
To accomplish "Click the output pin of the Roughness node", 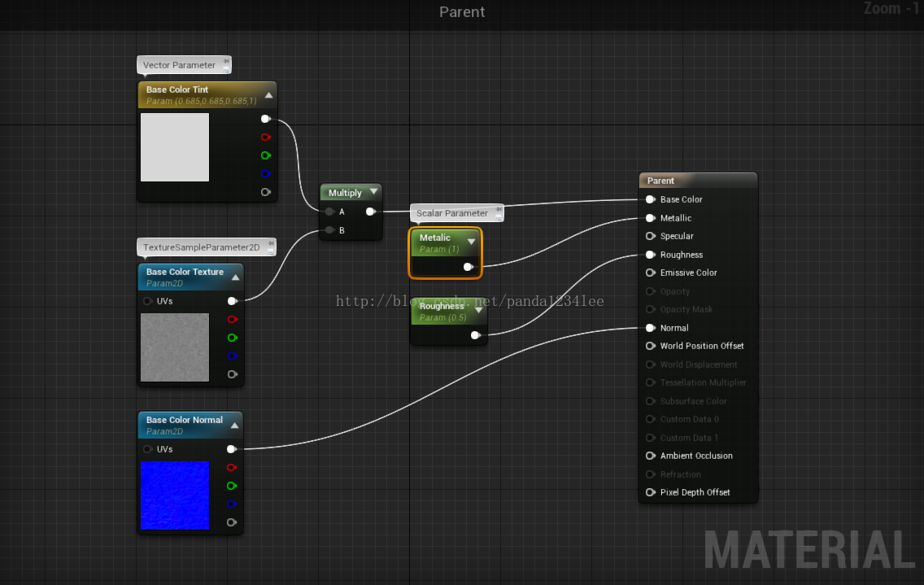I will coord(476,335).
